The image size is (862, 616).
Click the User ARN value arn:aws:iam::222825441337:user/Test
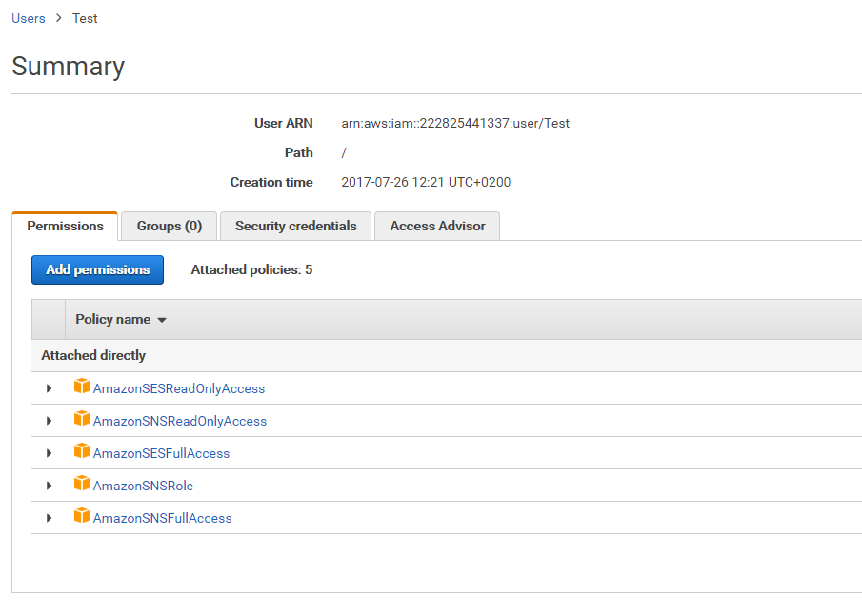click(x=455, y=123)
